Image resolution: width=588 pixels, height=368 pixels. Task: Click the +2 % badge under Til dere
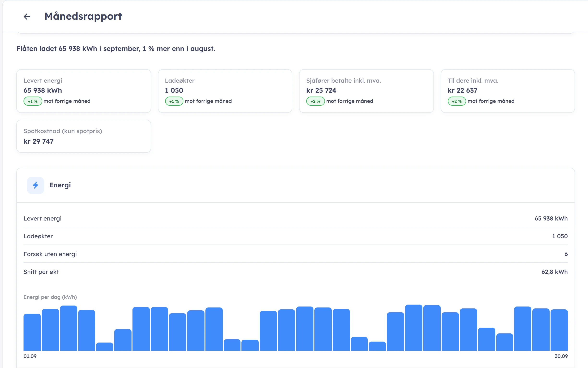coord(457,101)
